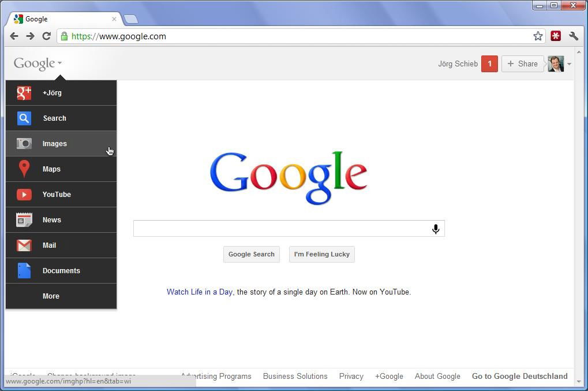Click the blue Documents file icon
Viewport: 588px width, 391px height.
coord(24,270)
